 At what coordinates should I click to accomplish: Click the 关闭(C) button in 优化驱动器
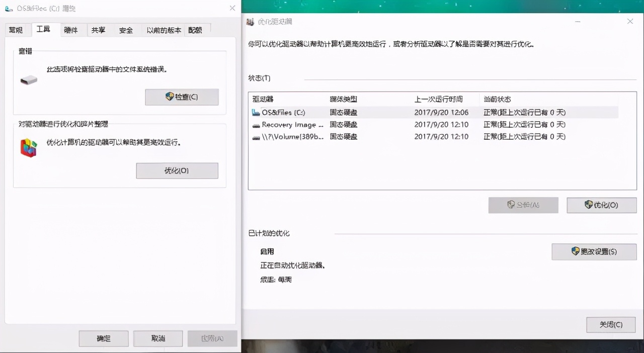click(x=611, y=324)
